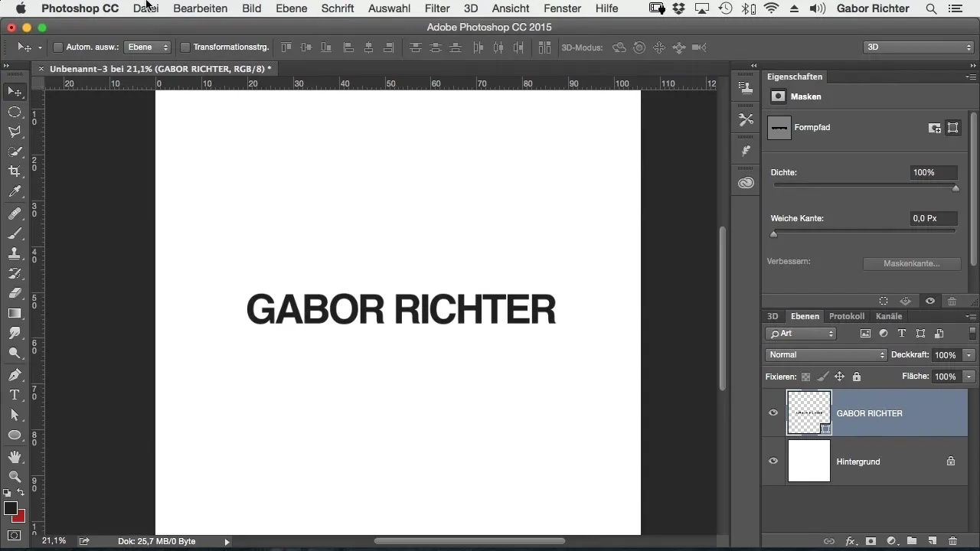Image resolution: width=980 pixels, height=551 pixels.
Task: Open the 3D workspace dropdown
Action: pyautogui.click(x=918, y=47)
